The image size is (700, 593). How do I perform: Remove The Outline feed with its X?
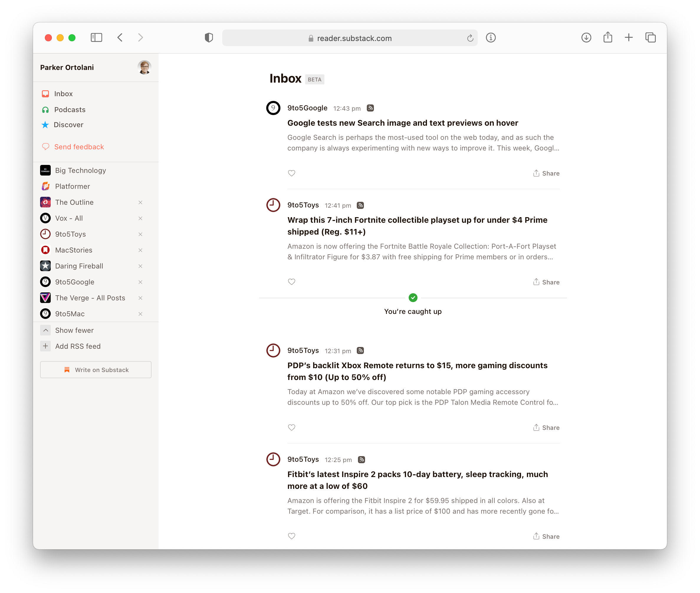click(140, 202)
